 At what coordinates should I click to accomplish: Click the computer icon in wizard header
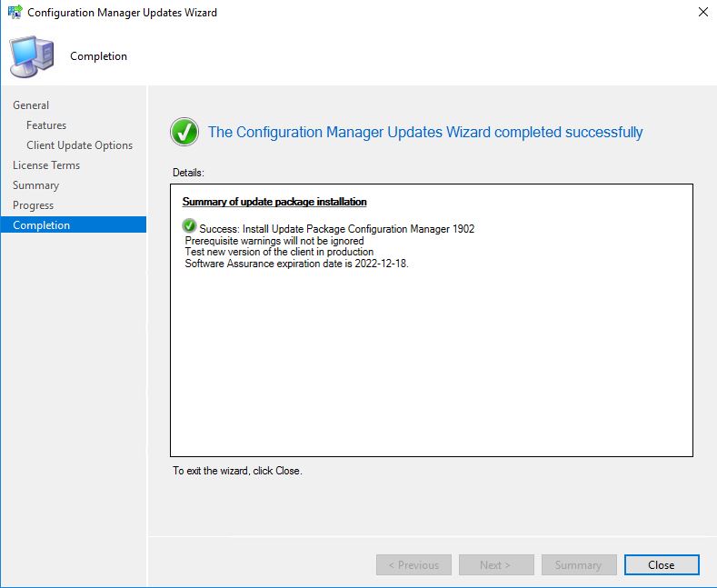[x=32, y=56]
